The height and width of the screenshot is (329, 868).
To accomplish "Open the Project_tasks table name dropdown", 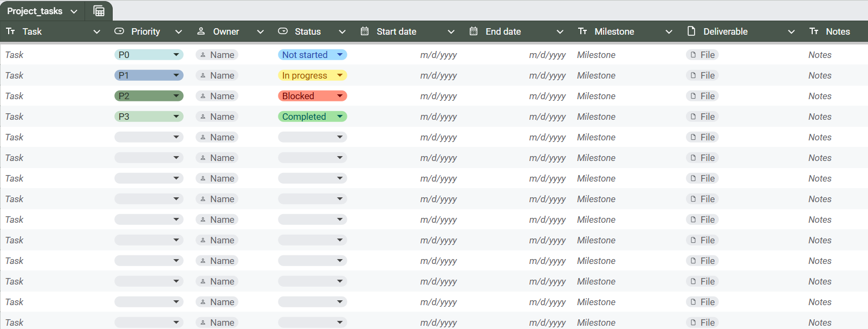I will point(74,11).
